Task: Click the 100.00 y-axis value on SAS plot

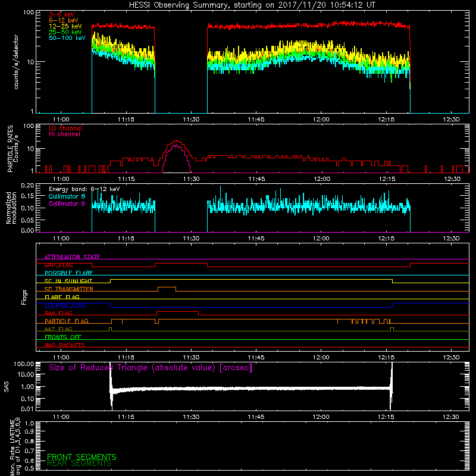Action: click(24, 364)
